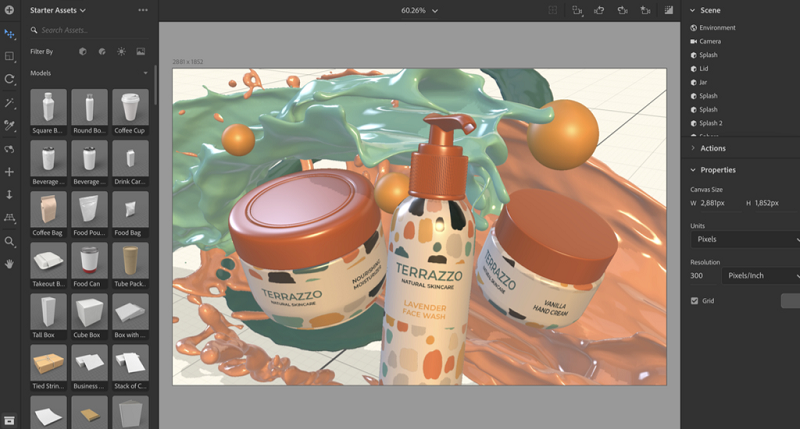The image size is (800, 429).
Task: Filter assets by lights icon
Action: point(121,51)
